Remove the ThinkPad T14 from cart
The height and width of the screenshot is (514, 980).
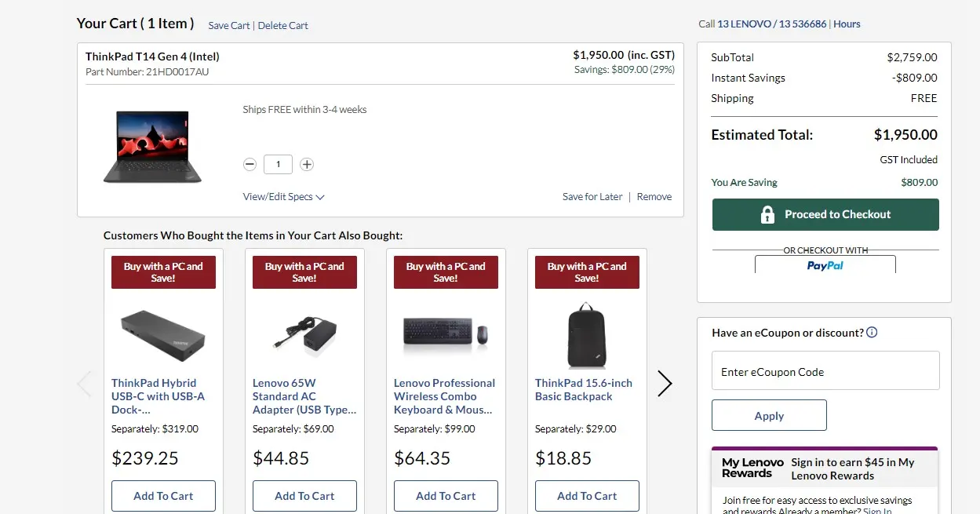(654, 197)
